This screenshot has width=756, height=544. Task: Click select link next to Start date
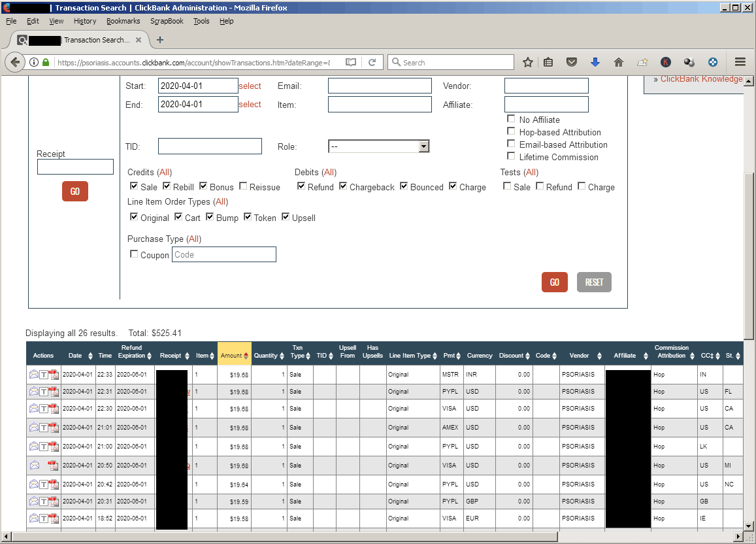coord(250,86)
